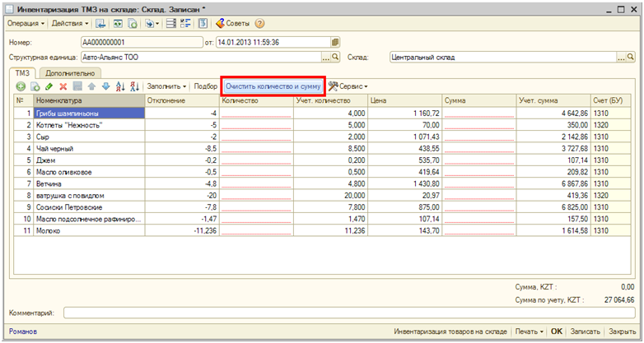Click the pencil Edit row icon

49,86
